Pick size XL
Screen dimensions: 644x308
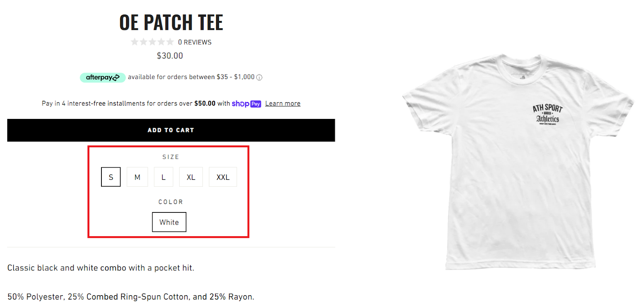[x=191, y=177]
